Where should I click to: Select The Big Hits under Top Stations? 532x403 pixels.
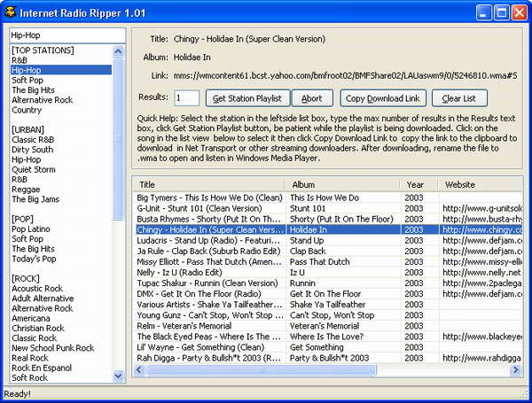[x=34, y=89]
